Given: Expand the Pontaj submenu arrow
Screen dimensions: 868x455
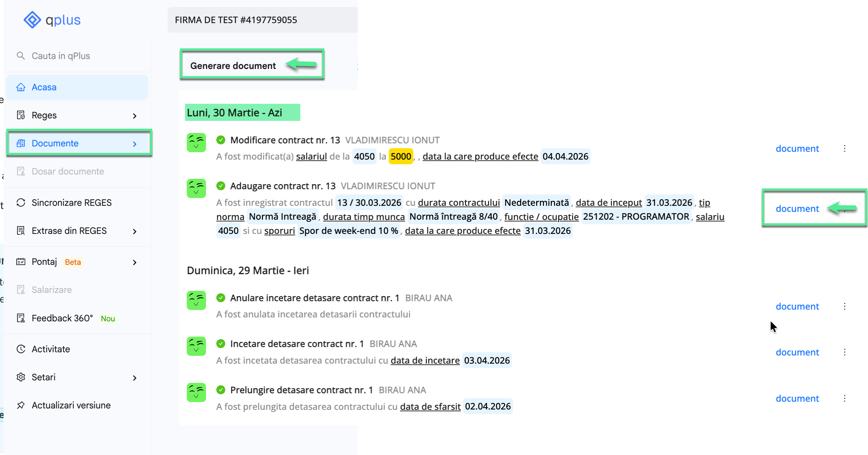Looking at the screenshot, I should pos(134,262).
